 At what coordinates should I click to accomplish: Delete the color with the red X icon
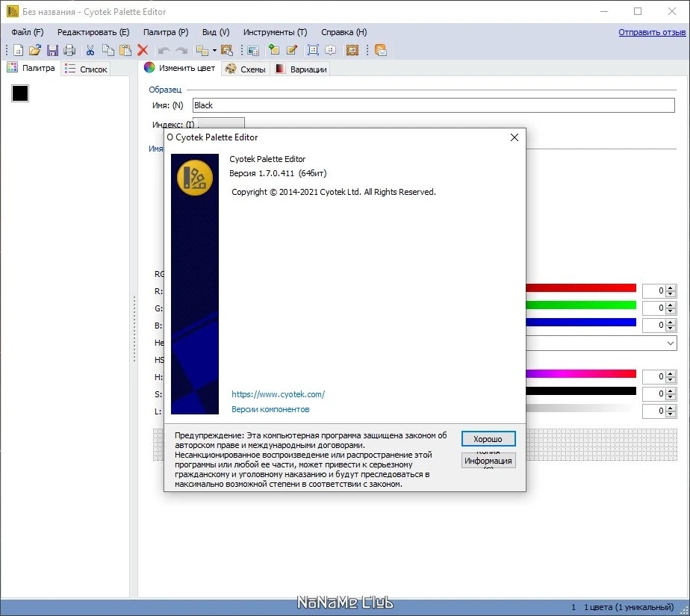pos(143,50)
